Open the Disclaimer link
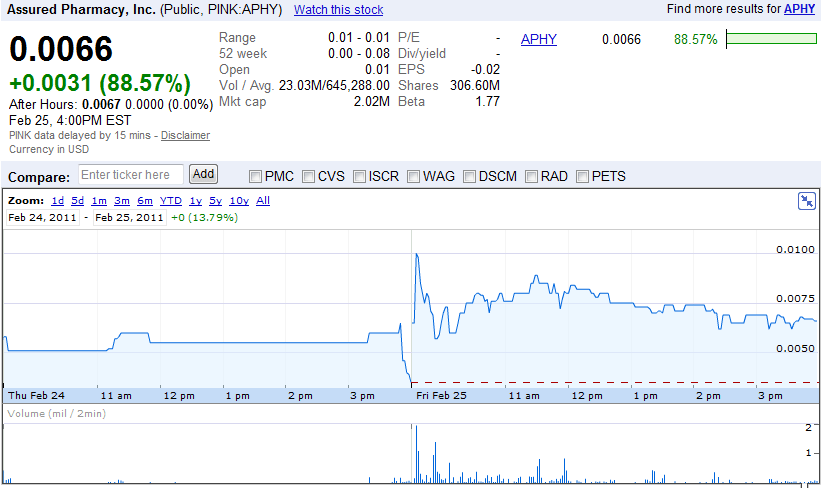Screen dimensions: 826x488 pyautogui.click(x=185, y=136)
